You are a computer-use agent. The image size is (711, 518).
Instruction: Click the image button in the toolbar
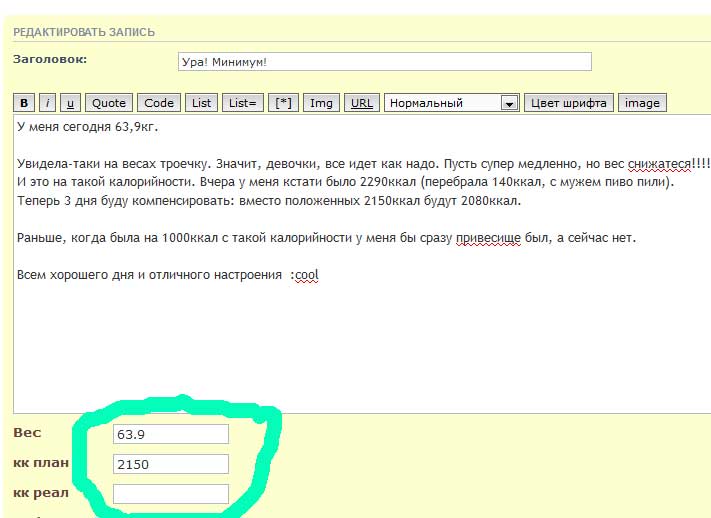point(642,103)
